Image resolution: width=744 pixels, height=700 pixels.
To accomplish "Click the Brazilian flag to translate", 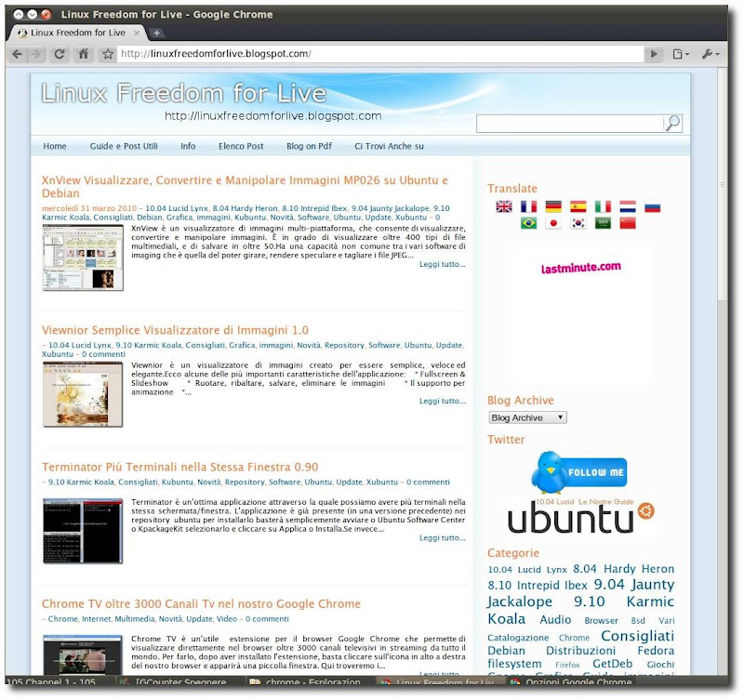I will pos(528,223).
